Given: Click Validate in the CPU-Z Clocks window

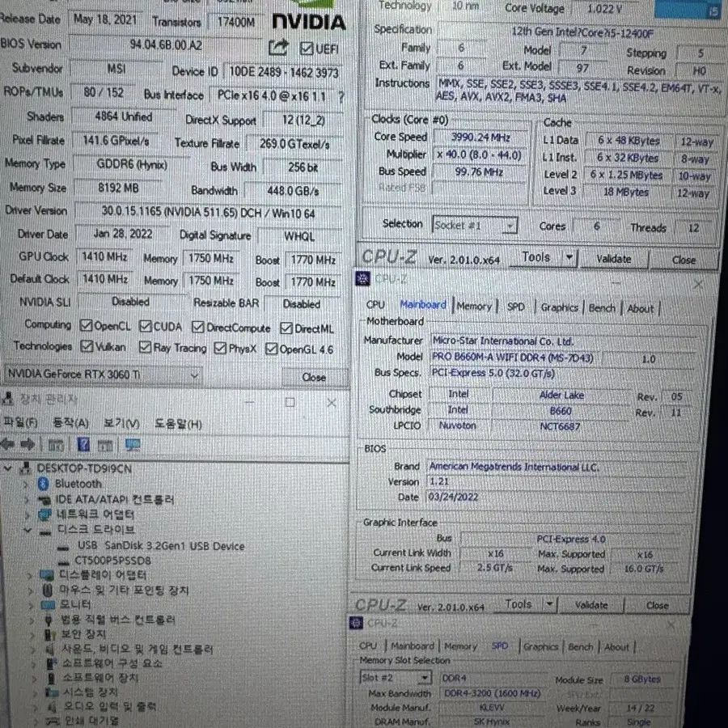Looking at the screenshot, I should click(614, 259).
